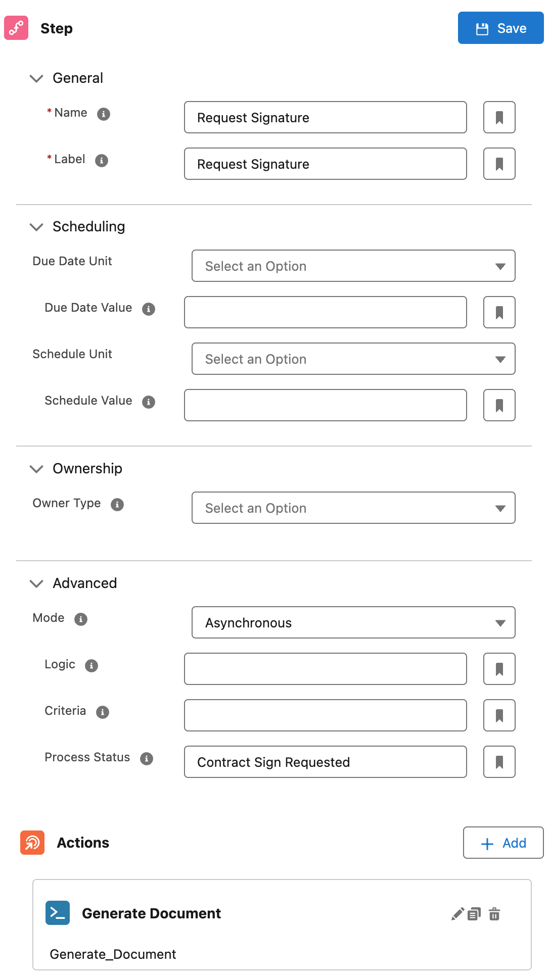550x980 pixels.
Task: Click the bookmark icon next to Name field
Action: point(499,117)
